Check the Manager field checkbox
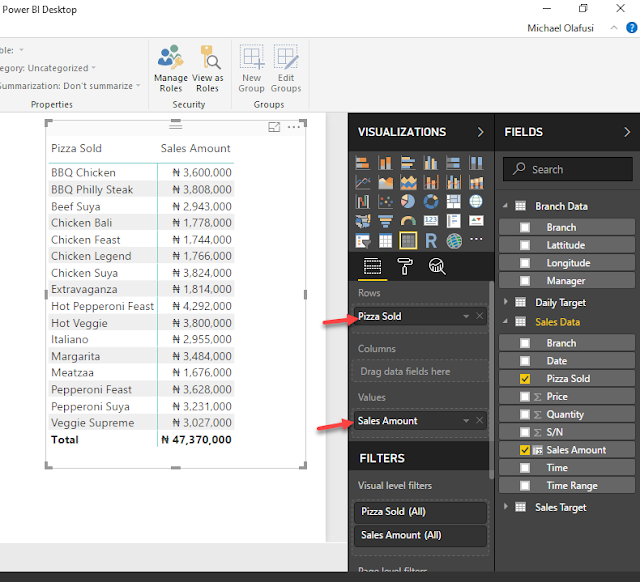Screen dimensions: 640x582 (x=525, y=281)
